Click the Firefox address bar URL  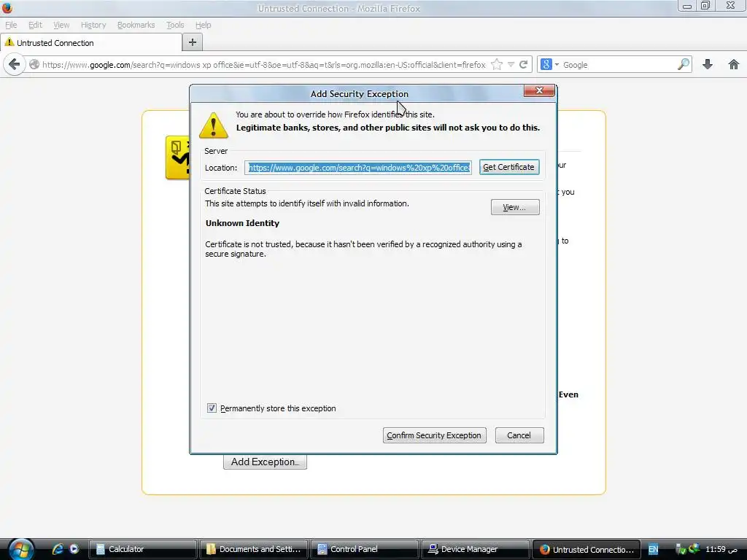tap(263, 65)
